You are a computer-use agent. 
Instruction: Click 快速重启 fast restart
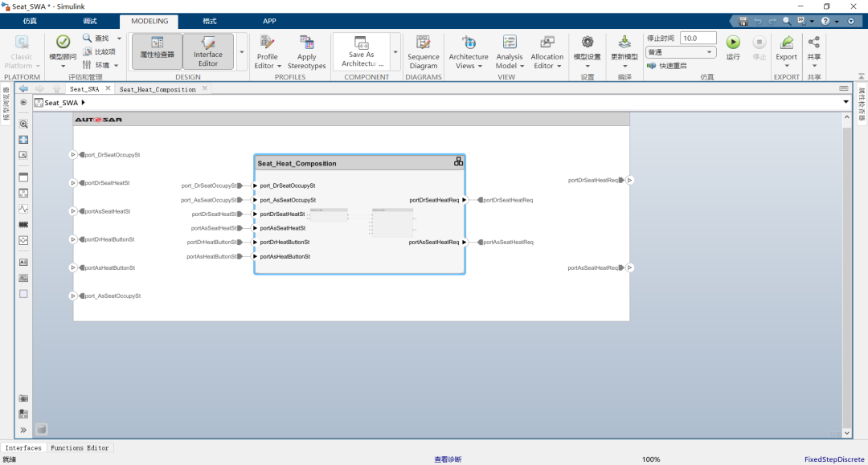tap(667, 65)
